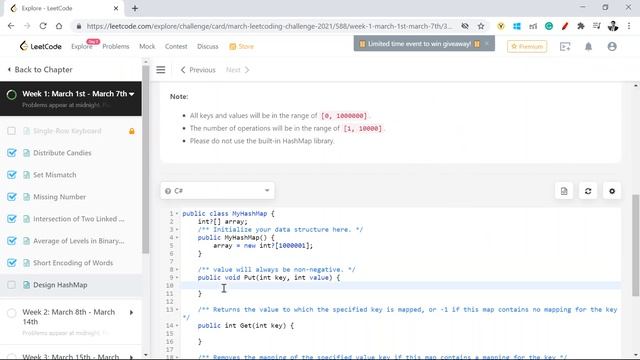Open the LeetCode playground icon
The width and height of the screenshot is (640, 360).
pos(565,47)
